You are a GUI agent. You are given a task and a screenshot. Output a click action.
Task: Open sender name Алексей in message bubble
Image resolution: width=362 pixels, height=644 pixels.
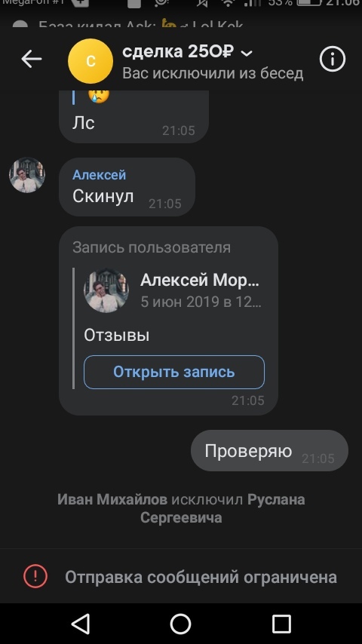point(99,175)
